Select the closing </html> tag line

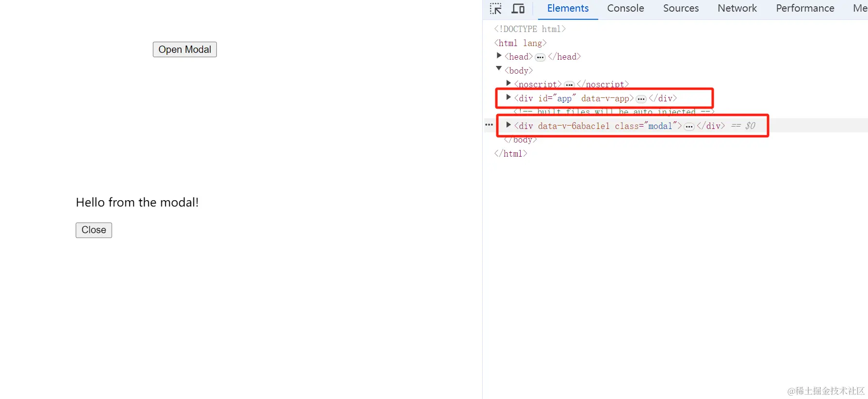click(510, 154)
